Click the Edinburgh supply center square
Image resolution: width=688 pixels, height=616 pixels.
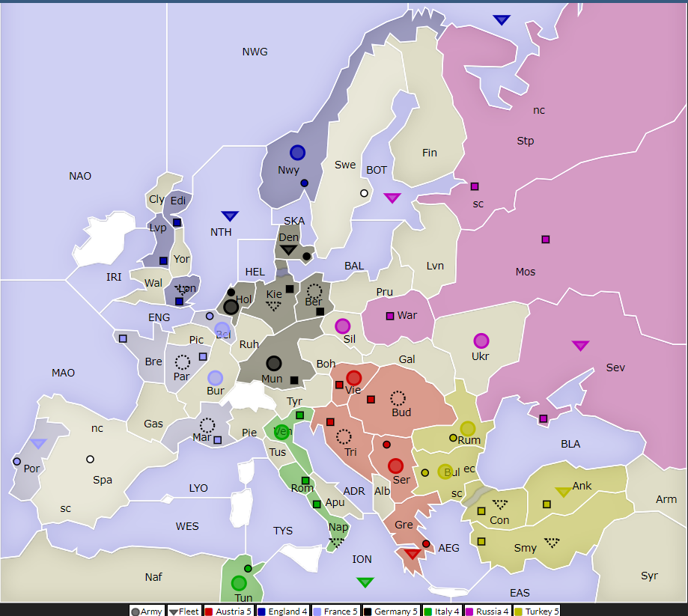tap(177, 222)
